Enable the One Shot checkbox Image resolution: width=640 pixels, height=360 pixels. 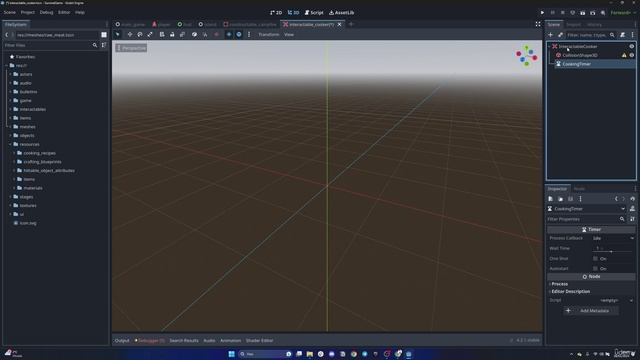click(x=595, y=258)
